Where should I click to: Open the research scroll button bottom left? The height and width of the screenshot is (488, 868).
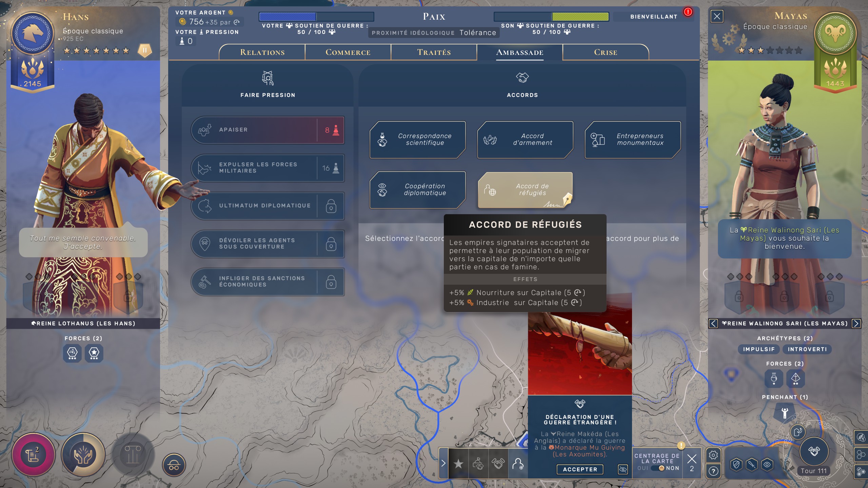pos(33,455)
